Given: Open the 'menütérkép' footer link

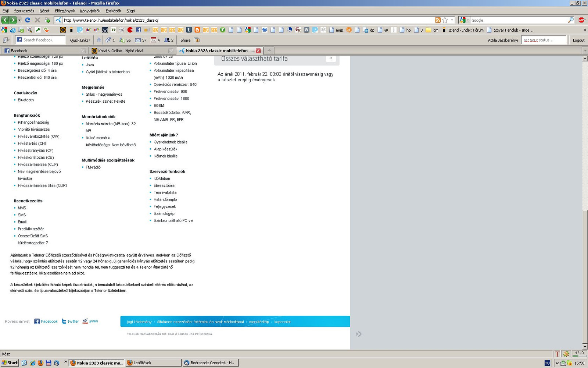Looking at the screenshot, I should (x=259, y=322).
